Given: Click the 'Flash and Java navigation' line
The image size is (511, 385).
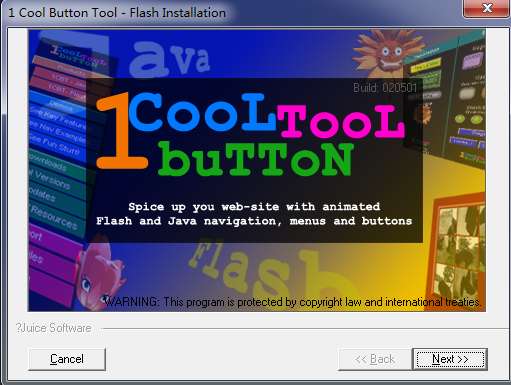Looking at the screenshot, I should coord(254,221).
